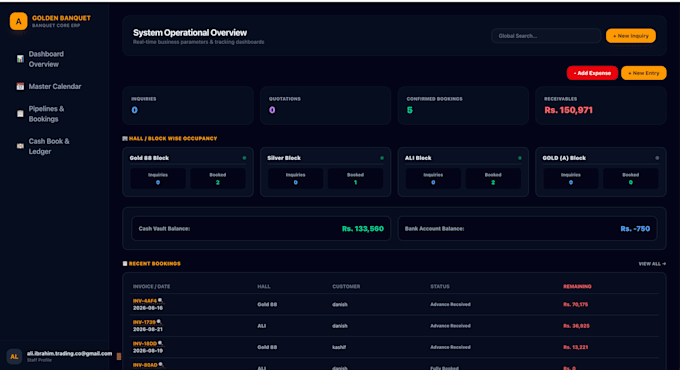Click the + New Entry button

644,73
